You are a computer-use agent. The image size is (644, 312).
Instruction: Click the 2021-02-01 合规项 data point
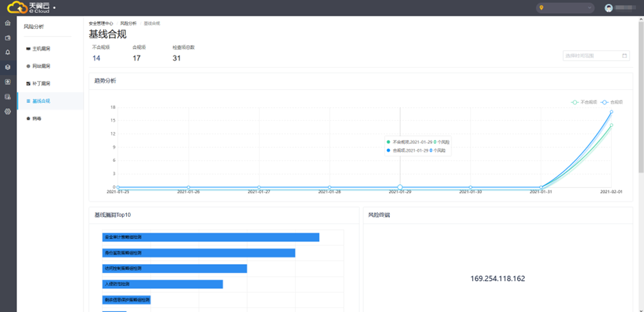pyautogui.click(x=611, y=112)
